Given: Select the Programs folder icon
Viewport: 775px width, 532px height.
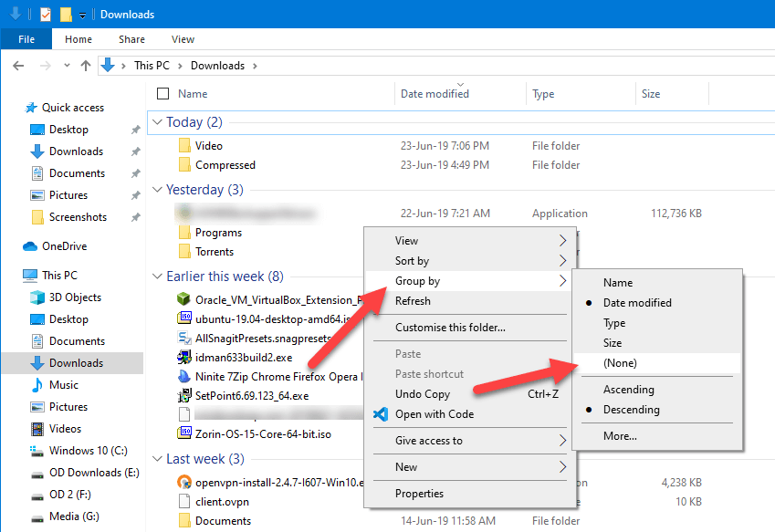Looking at the screenshot, I should coord(184,232).
